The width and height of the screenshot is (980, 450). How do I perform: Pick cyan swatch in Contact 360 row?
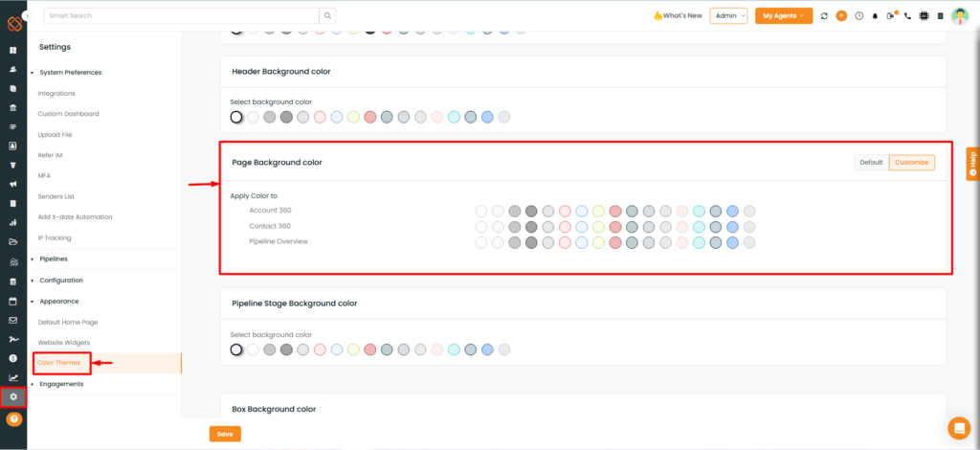[699, 226]
